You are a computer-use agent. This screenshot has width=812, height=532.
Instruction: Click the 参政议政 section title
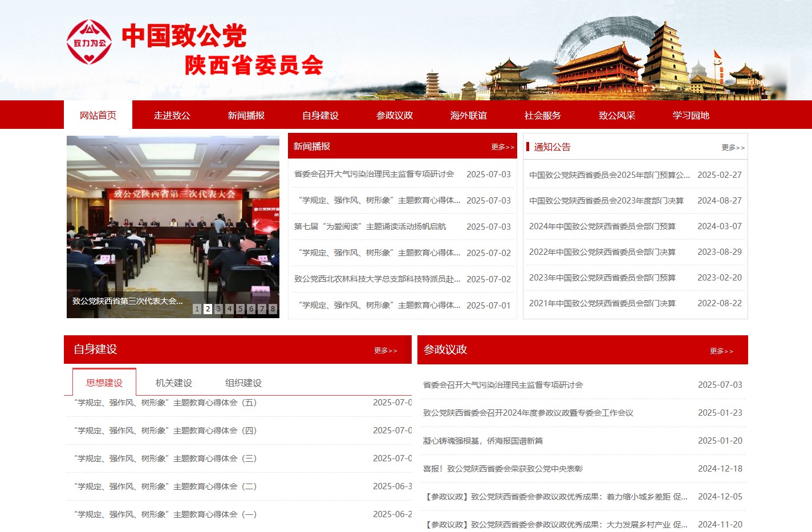pyautogui.click(x=445, y=350)
